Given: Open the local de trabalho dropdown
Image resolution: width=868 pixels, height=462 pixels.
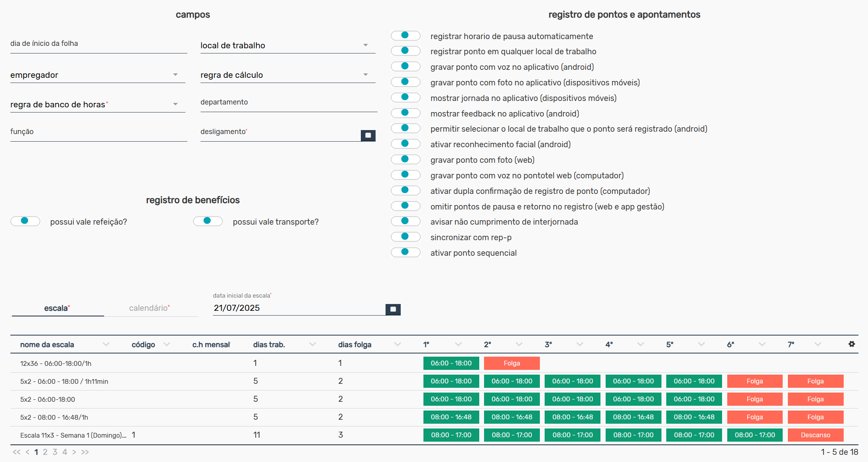Looking at the screenshot, I should click(288, 45).
